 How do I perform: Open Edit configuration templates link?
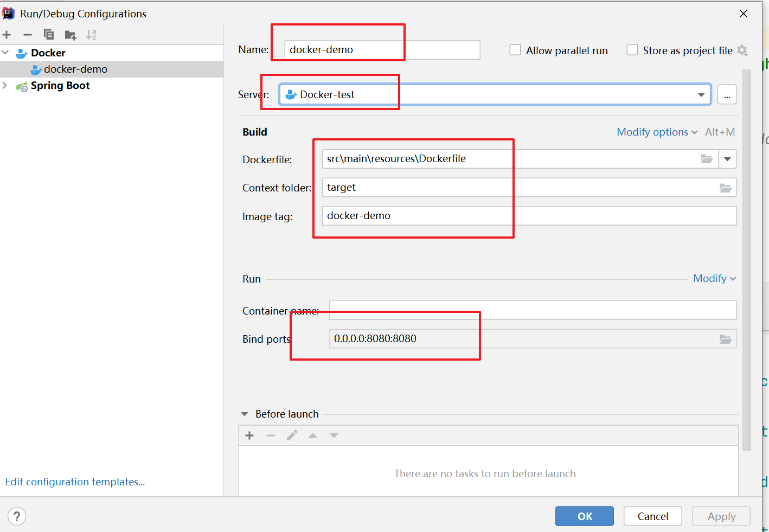coord(75,482)
